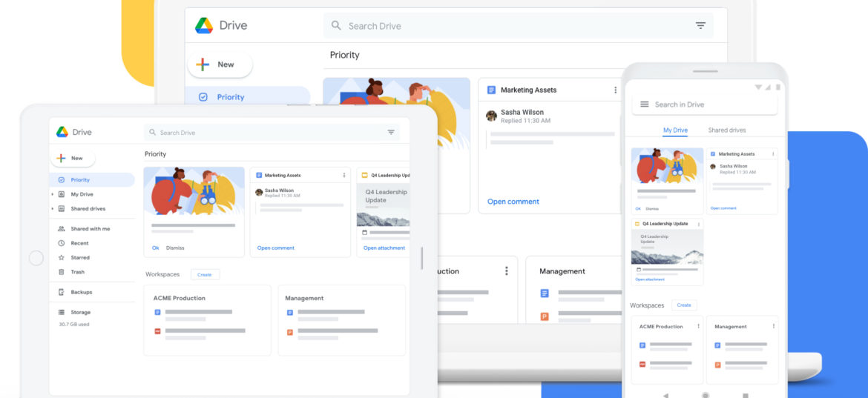Switch to Shared drives tab on the phone
The width and height of the screenshot is (868, 398).
pyautogui.click(x=726, y=130)
